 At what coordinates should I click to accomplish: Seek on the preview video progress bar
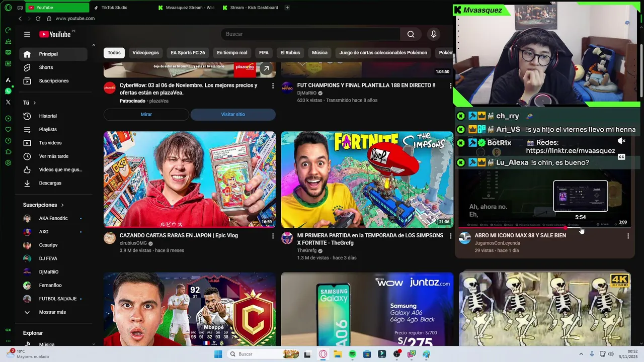[545, 228]
